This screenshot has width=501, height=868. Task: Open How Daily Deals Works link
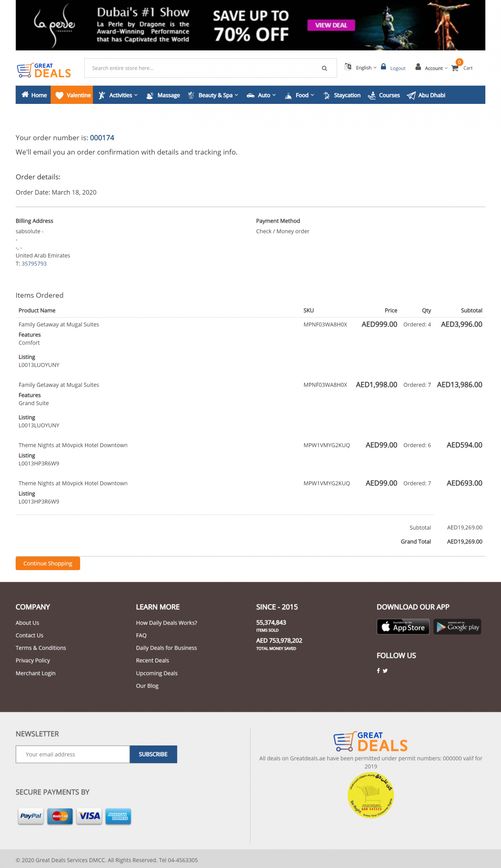(167, 623)
